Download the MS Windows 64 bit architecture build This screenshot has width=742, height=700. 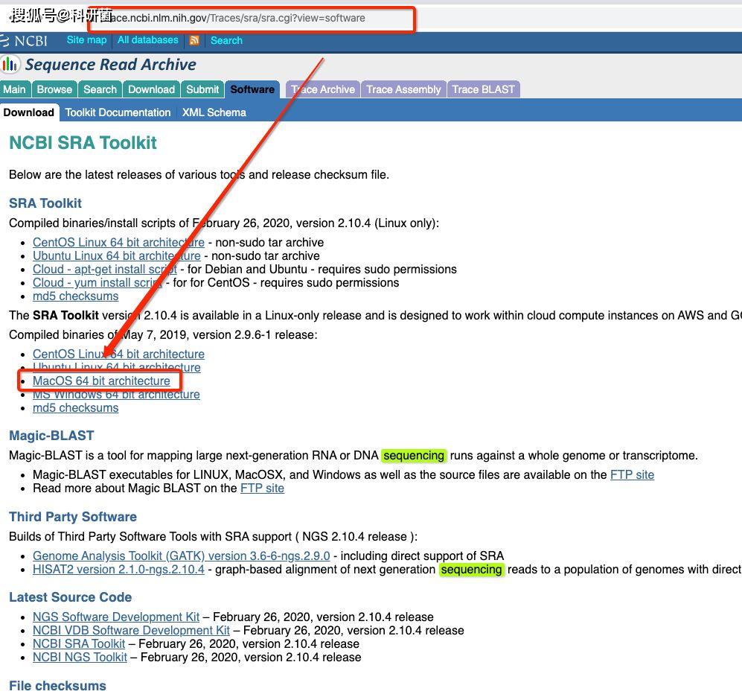116,395
